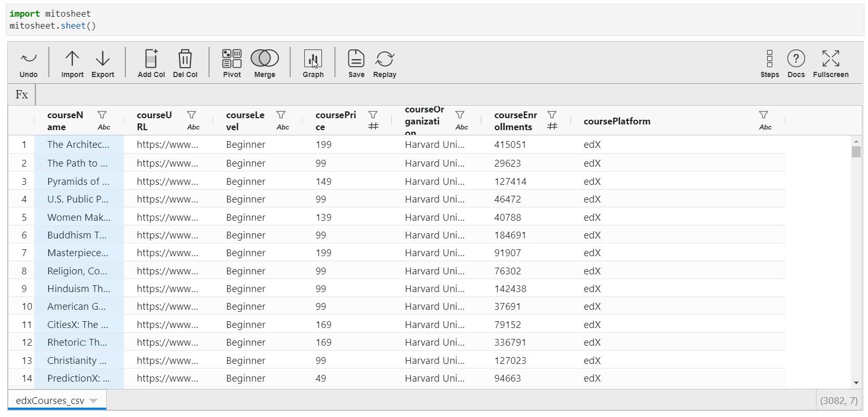Open filter for coursePlatform column
This screenshot has height=417, width=868.
click(x=763, y=115)
